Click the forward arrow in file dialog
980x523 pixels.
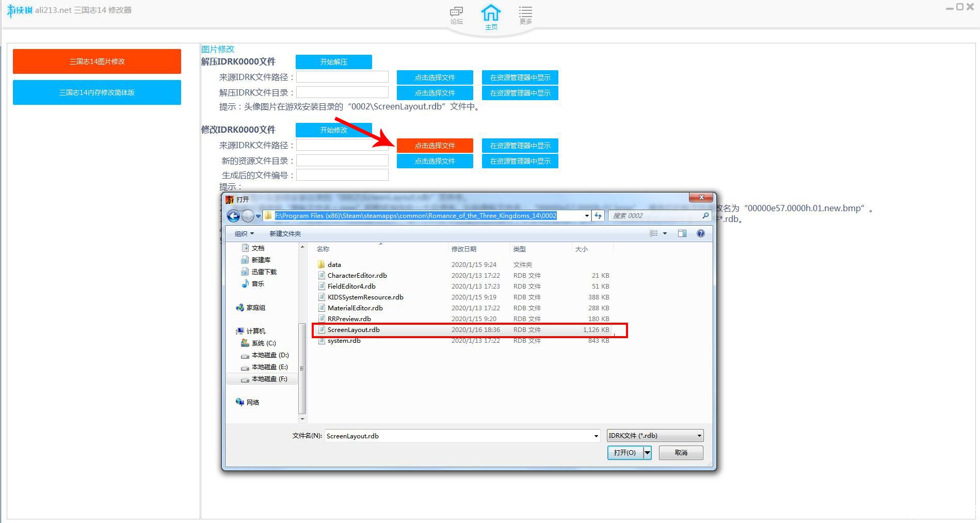pos(248,216)
